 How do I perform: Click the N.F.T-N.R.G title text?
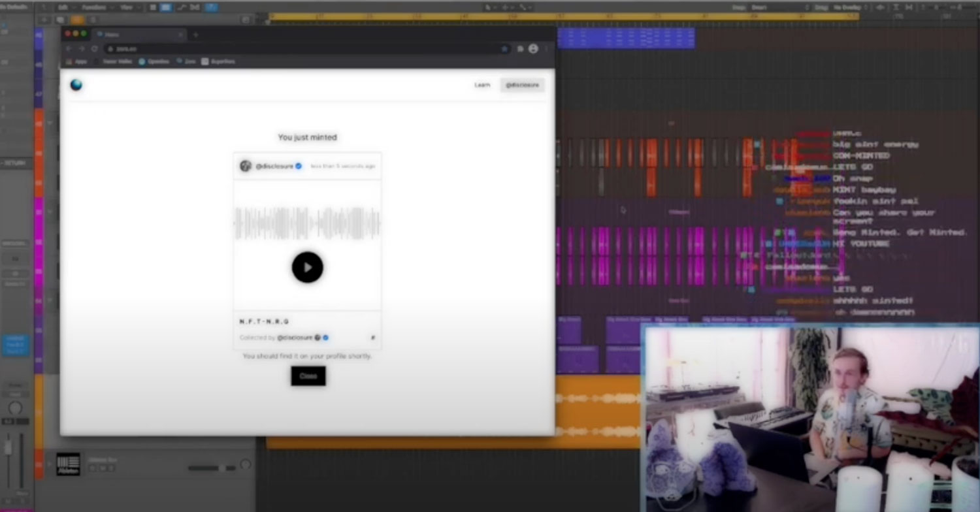264,321
